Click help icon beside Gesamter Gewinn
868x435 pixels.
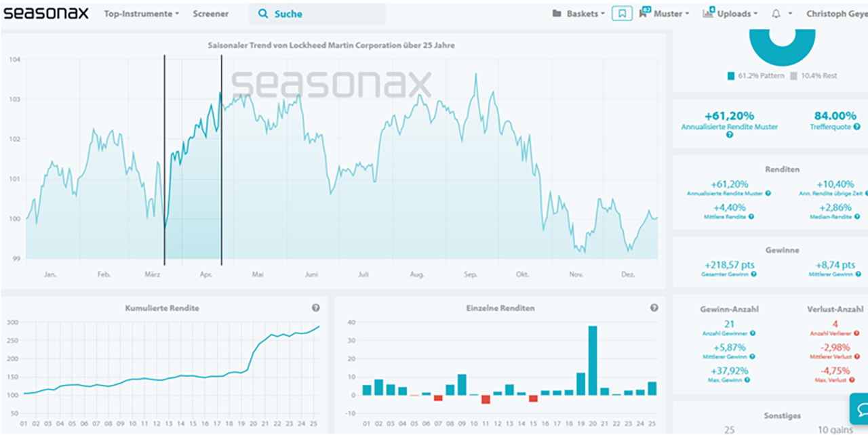point(754,274)
